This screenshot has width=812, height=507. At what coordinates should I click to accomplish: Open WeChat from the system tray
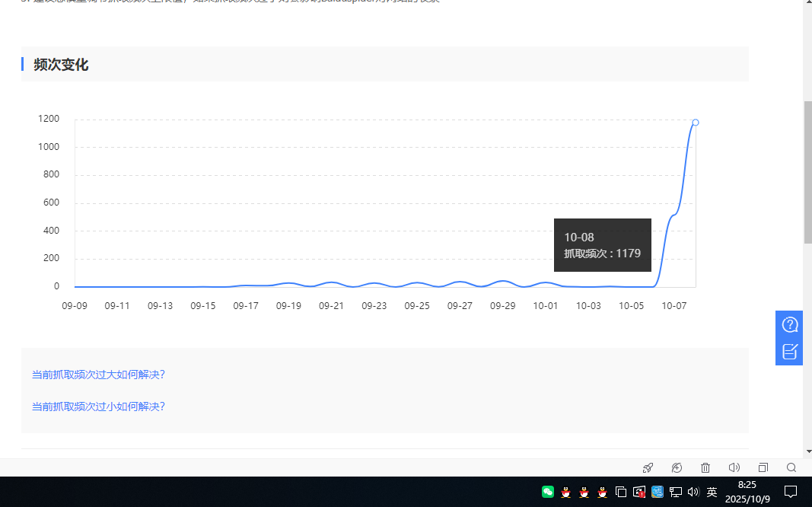click(x=548, y=492)
